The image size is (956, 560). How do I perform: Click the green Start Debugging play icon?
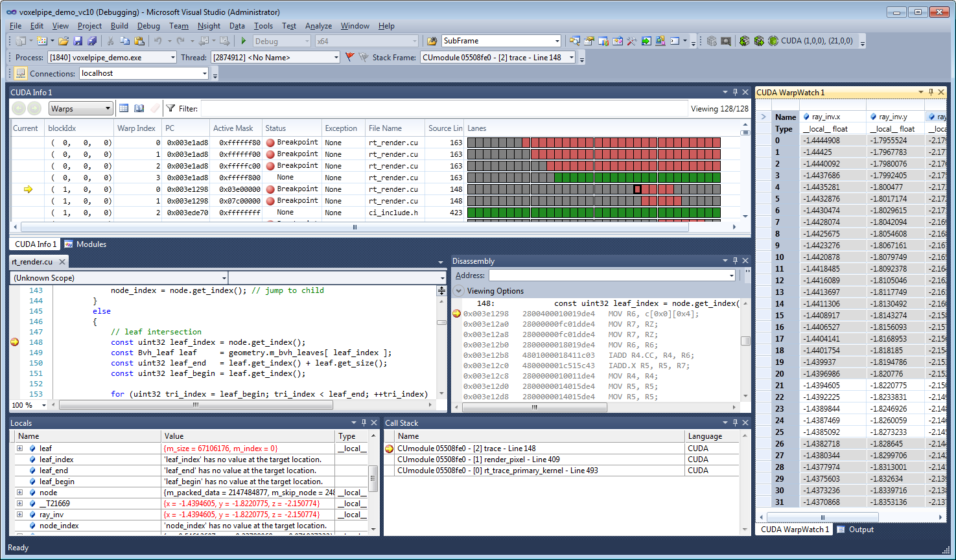tap(244, 41)
